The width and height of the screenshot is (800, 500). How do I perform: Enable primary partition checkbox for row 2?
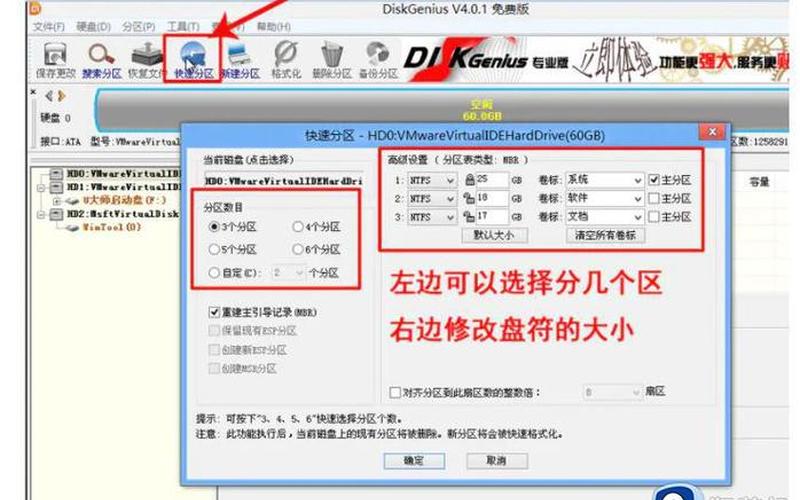[x=654, y=198]
